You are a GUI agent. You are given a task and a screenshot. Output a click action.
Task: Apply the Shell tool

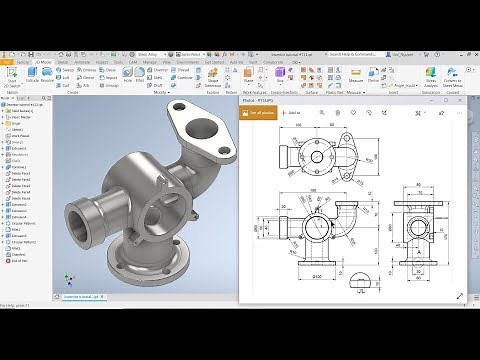(155, 78)
